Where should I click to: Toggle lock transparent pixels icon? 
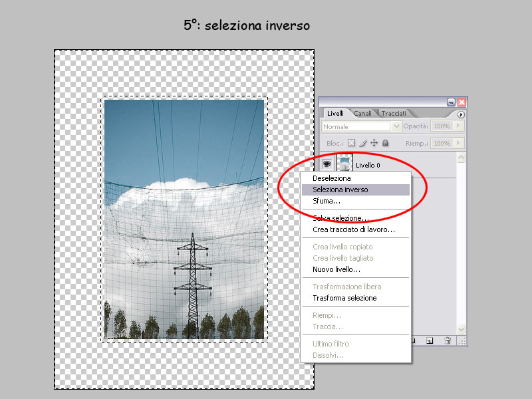click(352, 143)
